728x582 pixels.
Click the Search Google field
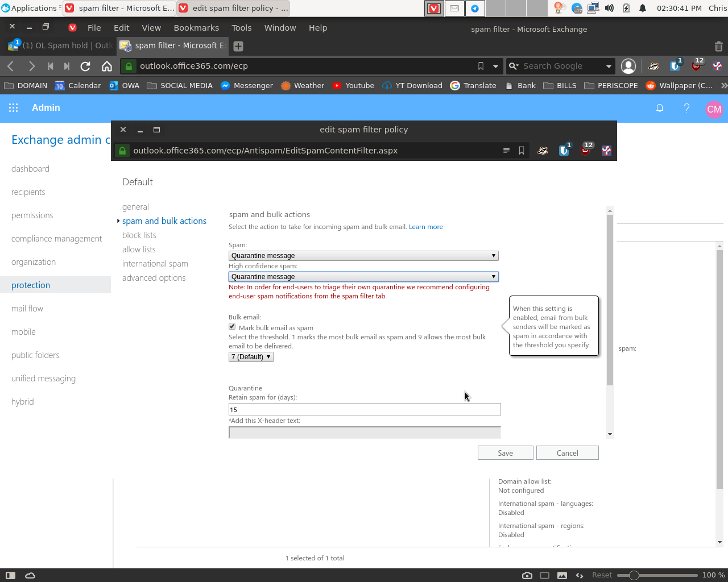pos(560,66)
